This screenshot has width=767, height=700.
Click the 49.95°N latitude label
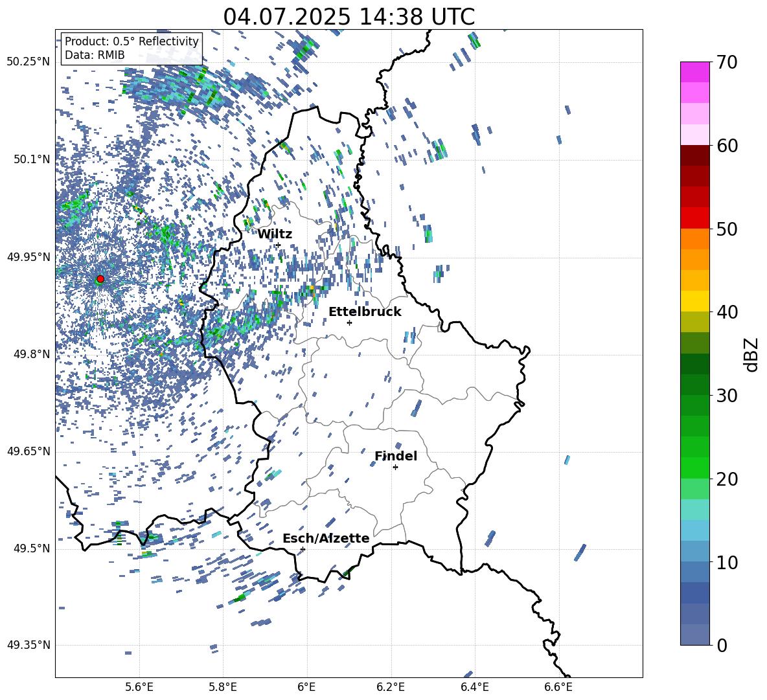tap(29, 256)
